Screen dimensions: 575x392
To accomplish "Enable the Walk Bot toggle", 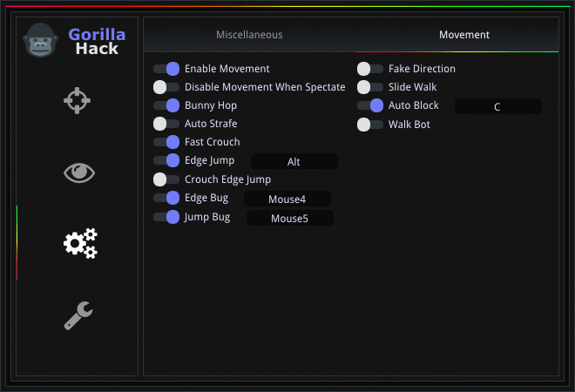I will pyautogui.click(x=370, y=125).
